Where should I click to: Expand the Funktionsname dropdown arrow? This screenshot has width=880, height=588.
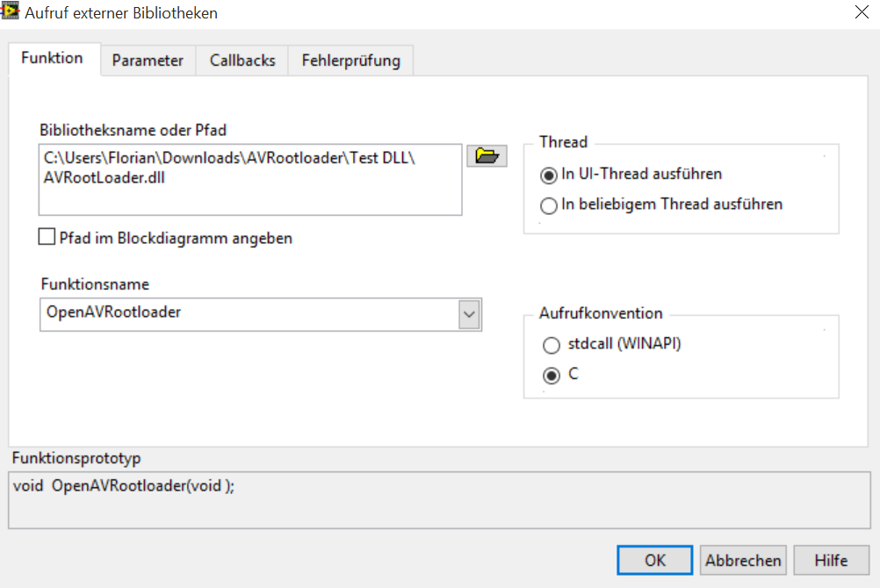coord(470,315)
